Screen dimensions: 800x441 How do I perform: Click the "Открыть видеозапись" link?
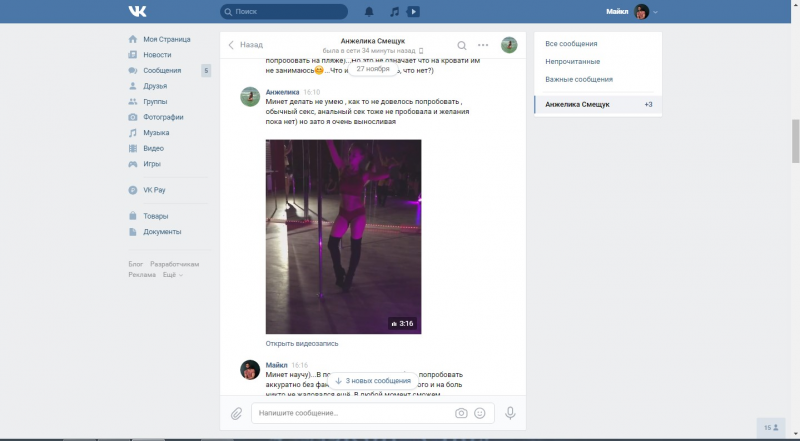click(302, 343)
